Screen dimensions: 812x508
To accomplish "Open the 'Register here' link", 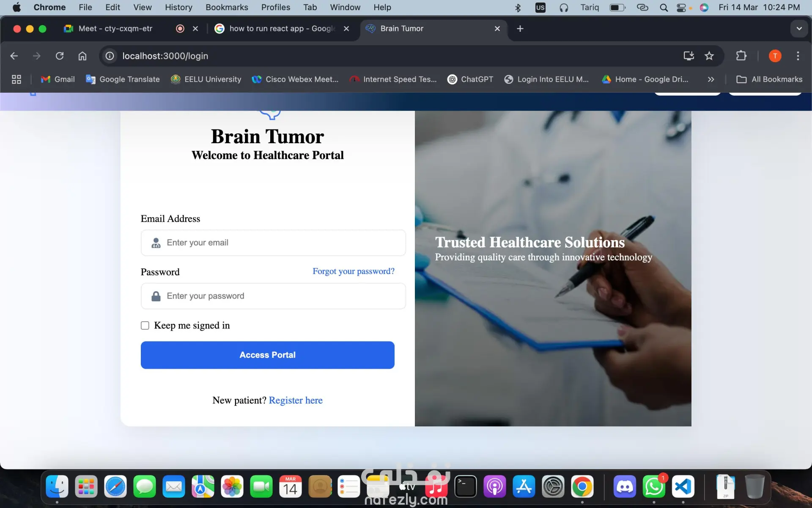I will click(x=296, y=400).
